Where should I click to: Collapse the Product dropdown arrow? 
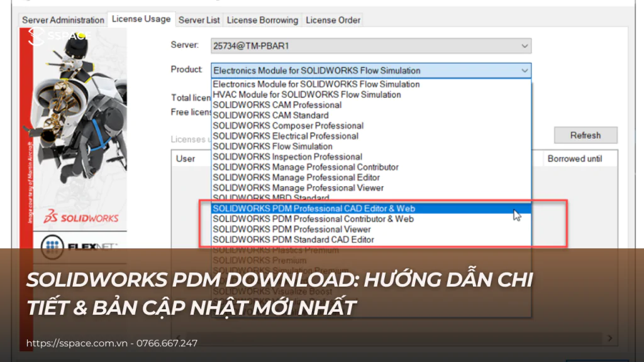(x=525, y=70)
